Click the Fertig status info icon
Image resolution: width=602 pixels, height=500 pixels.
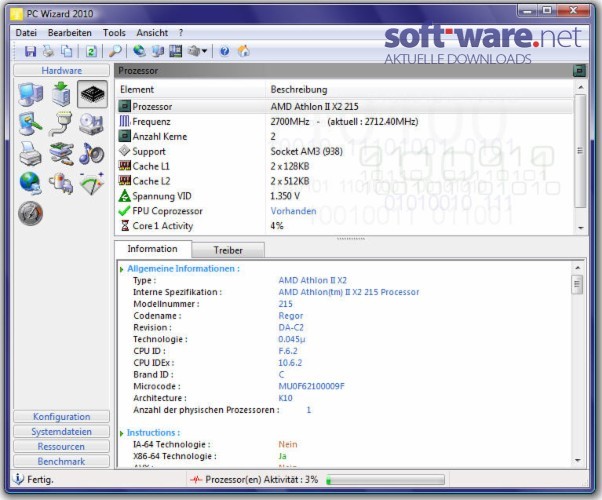tap(18, 479)
